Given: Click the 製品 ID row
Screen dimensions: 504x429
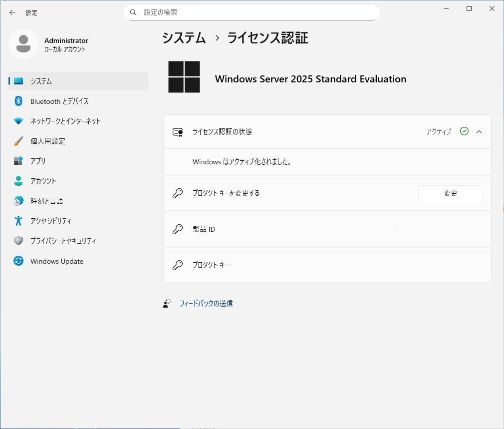Looking at the screenshot, I should tap(327, 229).
